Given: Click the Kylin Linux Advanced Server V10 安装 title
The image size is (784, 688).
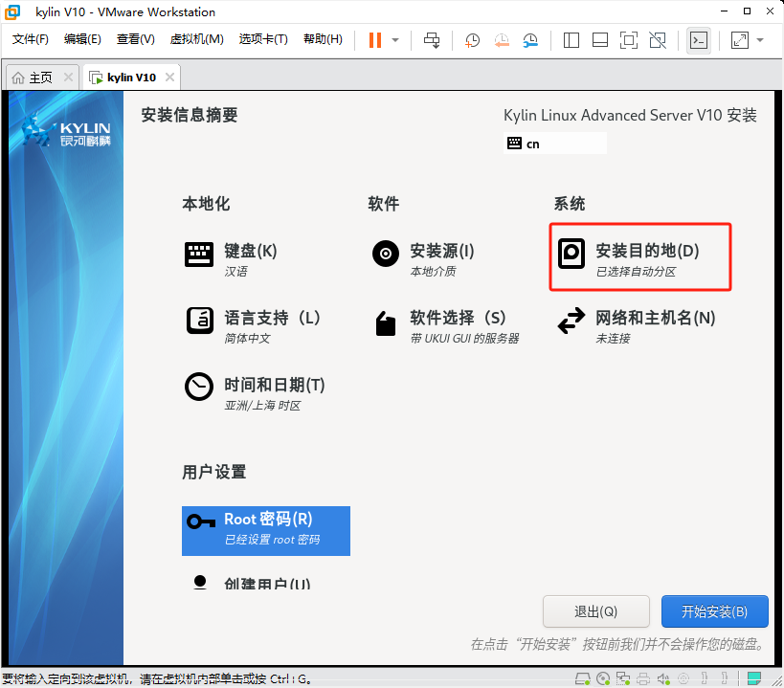Looking at the screenshot, I should point(630,116).
